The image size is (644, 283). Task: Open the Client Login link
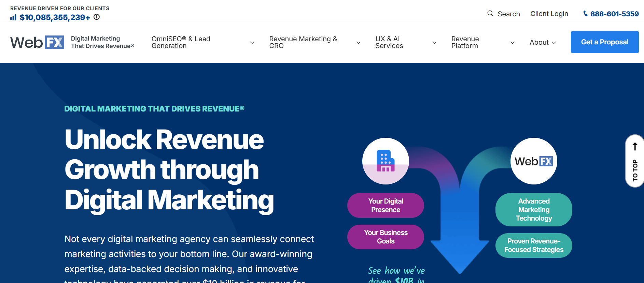(549, 14)
